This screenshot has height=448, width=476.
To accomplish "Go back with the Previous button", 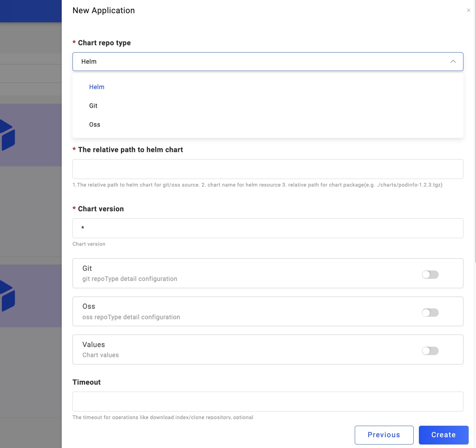I will pyautogui.click(x=384, y=435).
